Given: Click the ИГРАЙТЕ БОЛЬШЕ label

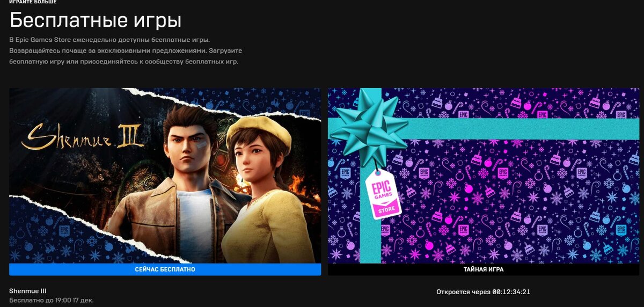Looking at the screenshot, I should click(33, 2).
